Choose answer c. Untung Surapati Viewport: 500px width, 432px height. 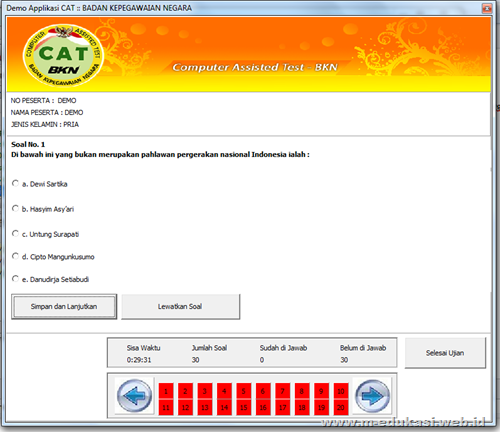click(15, 233)
